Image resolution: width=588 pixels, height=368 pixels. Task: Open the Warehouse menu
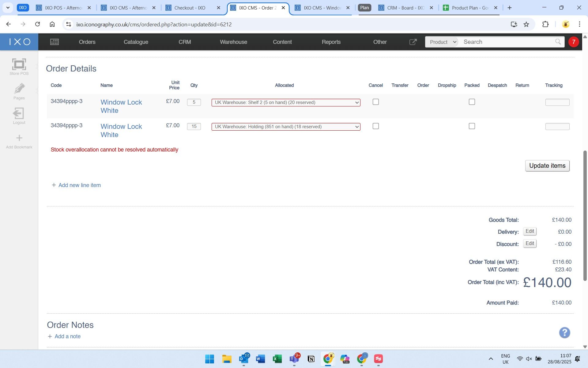click(x=233, y=42)
